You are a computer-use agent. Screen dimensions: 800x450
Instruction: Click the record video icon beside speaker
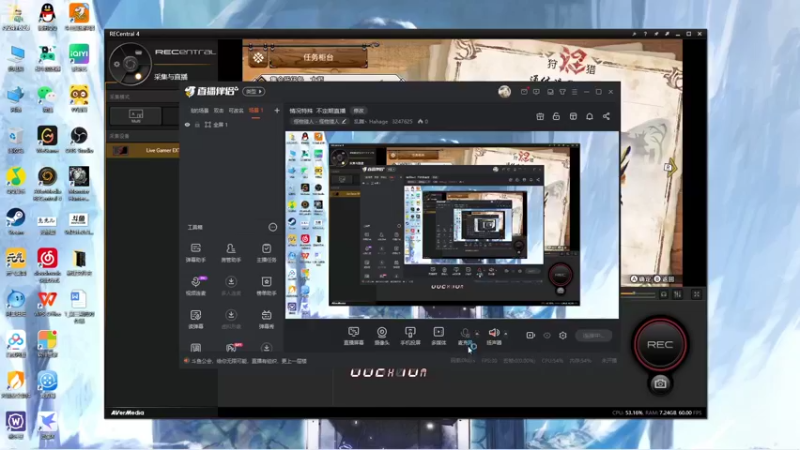[531, 335]
